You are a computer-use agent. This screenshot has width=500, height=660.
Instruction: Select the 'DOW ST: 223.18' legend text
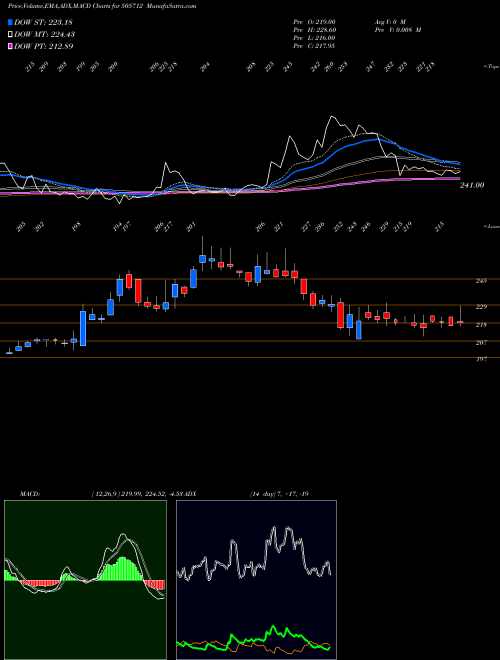[43, 22]
